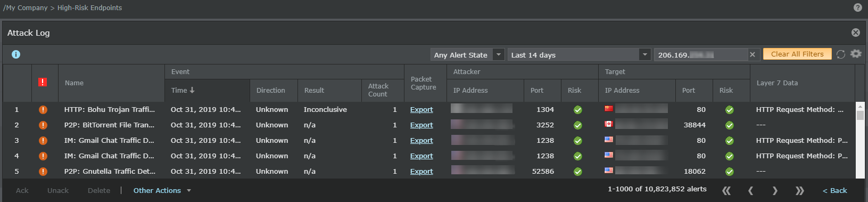Click the alert icon for Bohu Trojan row
Image resolution: width=868 pixels, height=202 pixels.
(43, 110)
